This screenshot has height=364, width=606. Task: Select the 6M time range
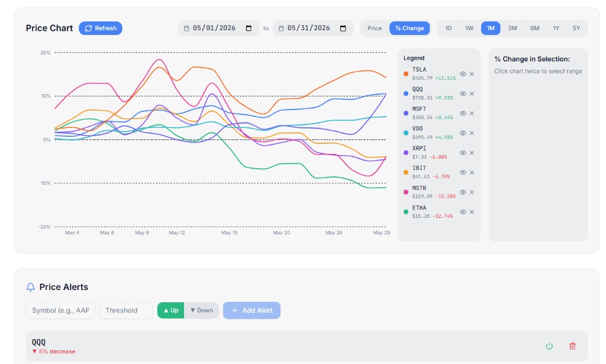[x=534, y=28]
